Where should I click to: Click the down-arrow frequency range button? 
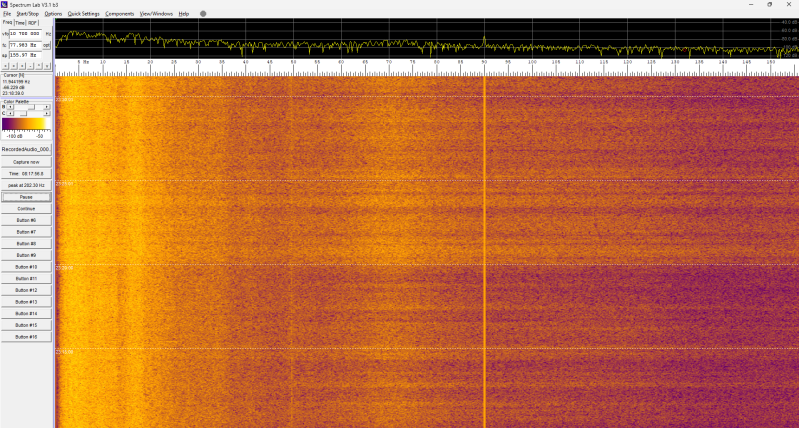pos(47,66)
